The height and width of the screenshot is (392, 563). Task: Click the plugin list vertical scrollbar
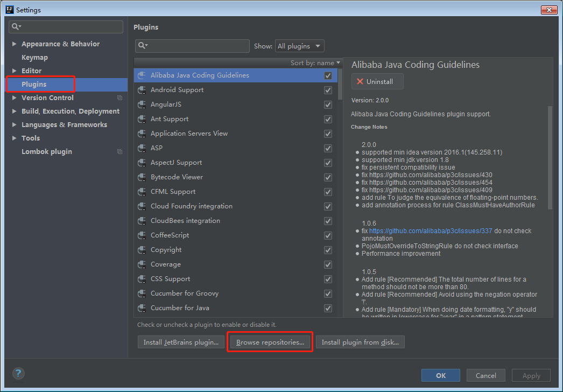tap(340, 84)
